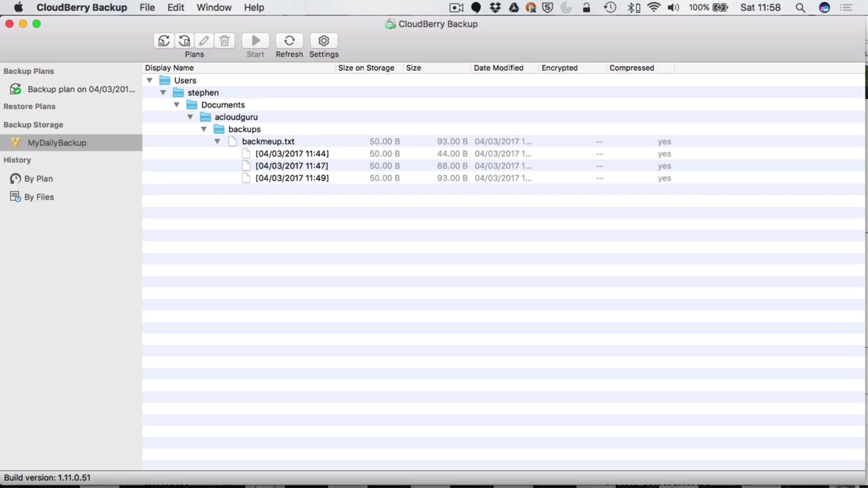This screenshot has width=868, height=488.
Task: Sort by the Size column header
Action: [437, 68]
